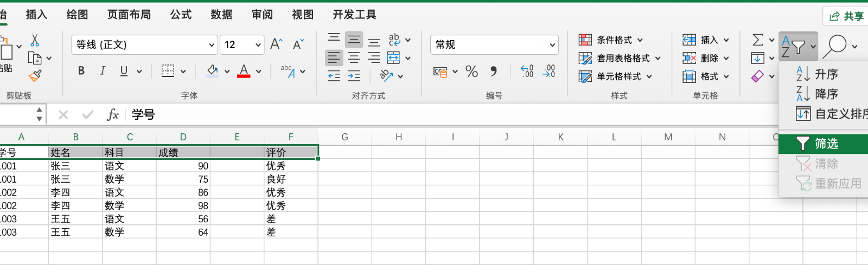Click the 格式 cells button
The width and height of the screenshot is (868, 265).
pyautogui.click(x=705, y=76)
